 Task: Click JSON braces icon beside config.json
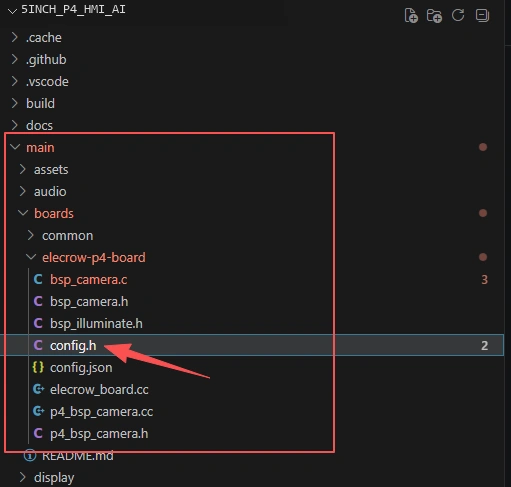(x=38, y=367)
